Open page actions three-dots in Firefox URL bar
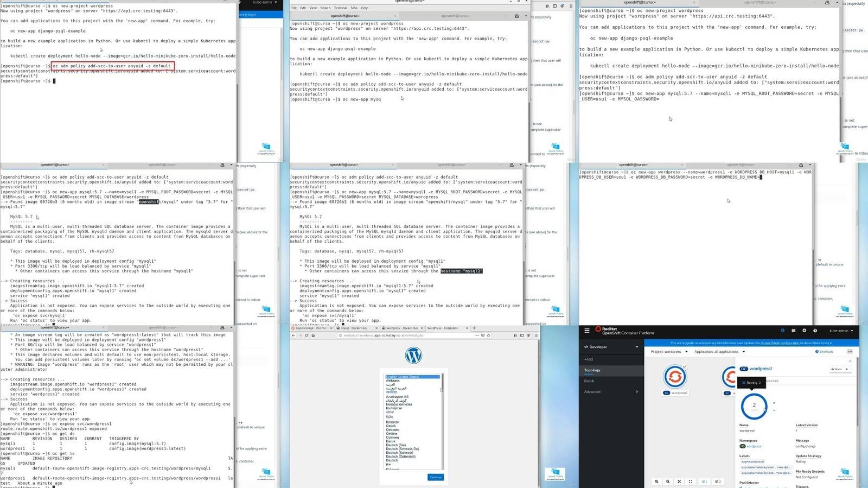Viewport: 868px width, 488px height. click(477, 335)
